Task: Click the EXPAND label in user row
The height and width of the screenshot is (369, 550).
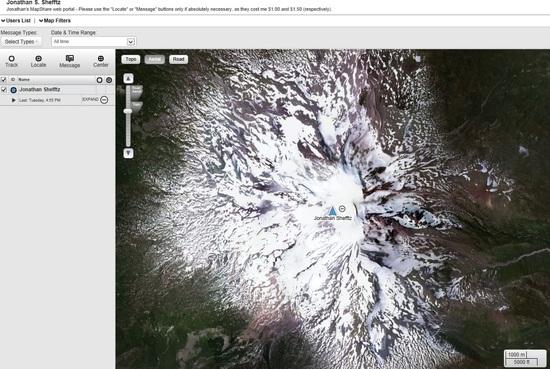Action: coord(90,100)
